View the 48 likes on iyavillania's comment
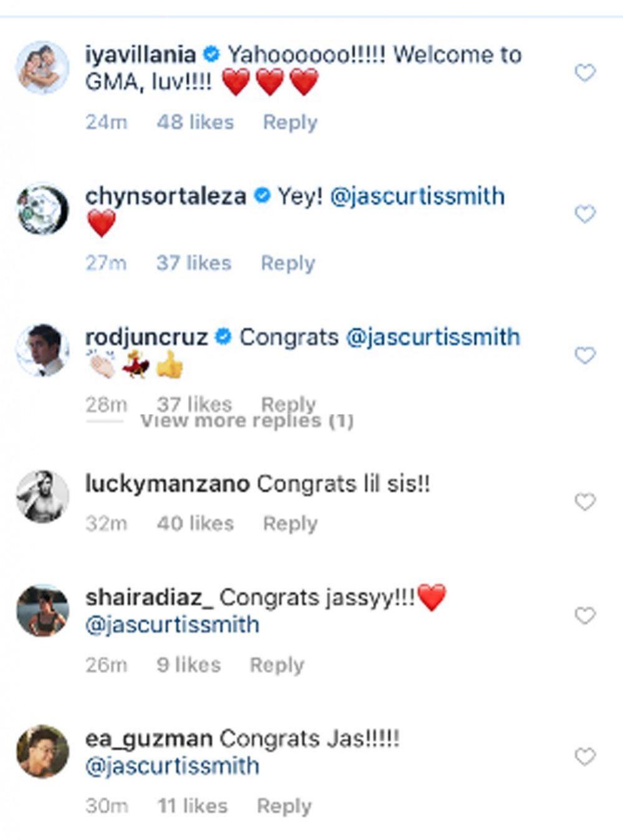This screenshot has width=623, height=840. (x=195, y=122)
